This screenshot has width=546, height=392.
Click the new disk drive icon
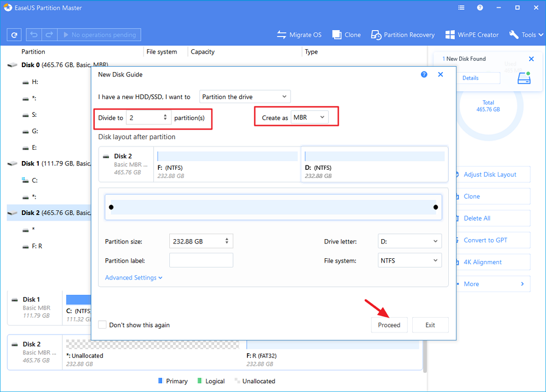524,78
